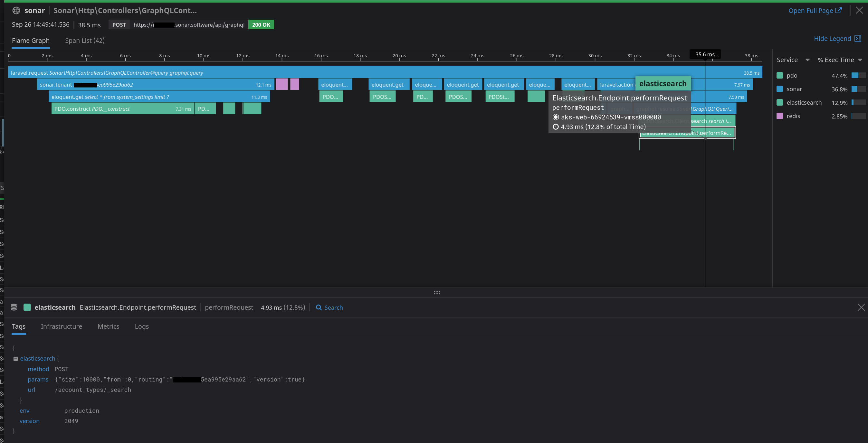Click the magnifier search icon
This screenshot has height=443, width=868.
tap(319, 307)
